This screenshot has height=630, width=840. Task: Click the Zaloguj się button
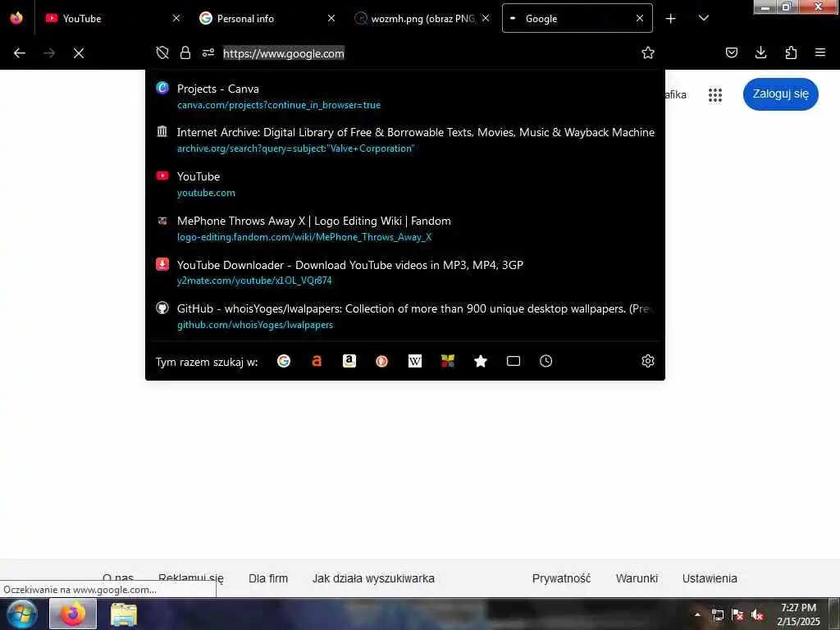point(781,94)
